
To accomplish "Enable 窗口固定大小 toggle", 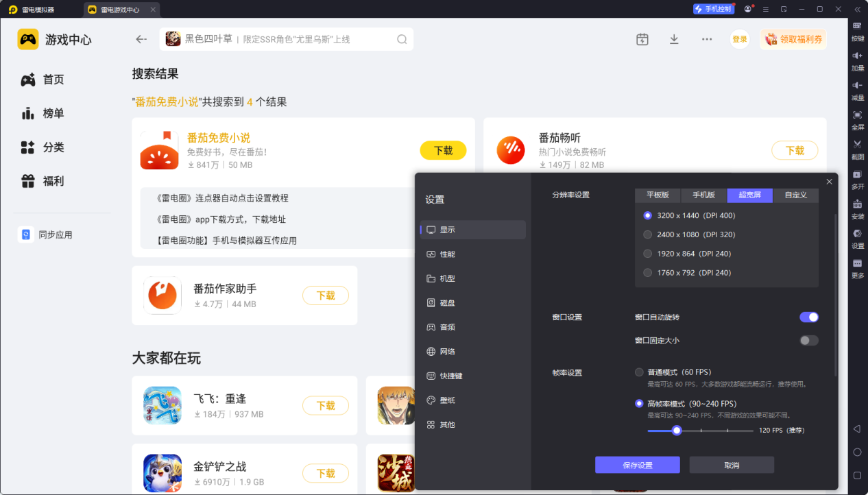I will 808,340.
